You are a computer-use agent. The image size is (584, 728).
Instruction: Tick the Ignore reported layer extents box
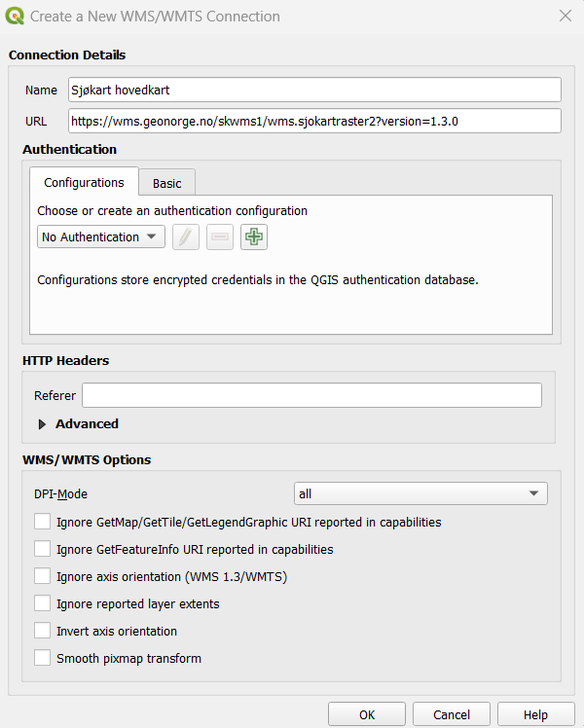click(42, 603)
